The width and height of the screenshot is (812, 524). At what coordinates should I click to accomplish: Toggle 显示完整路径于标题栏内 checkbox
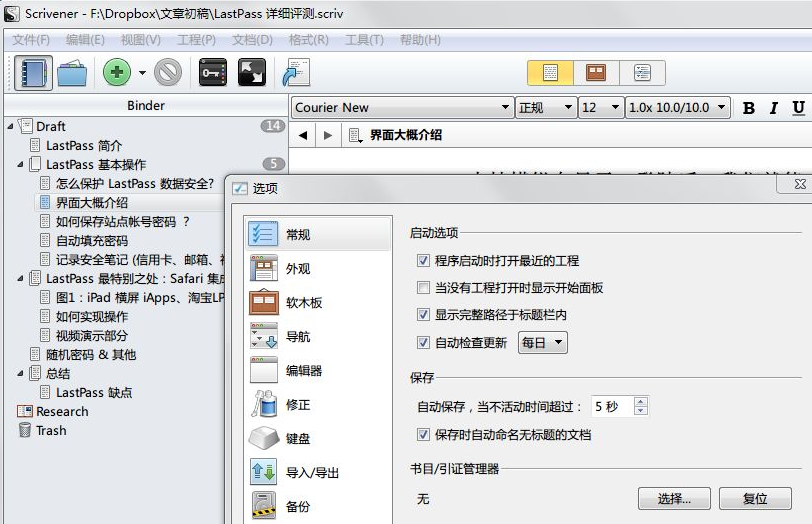click(x=423, y=314)
